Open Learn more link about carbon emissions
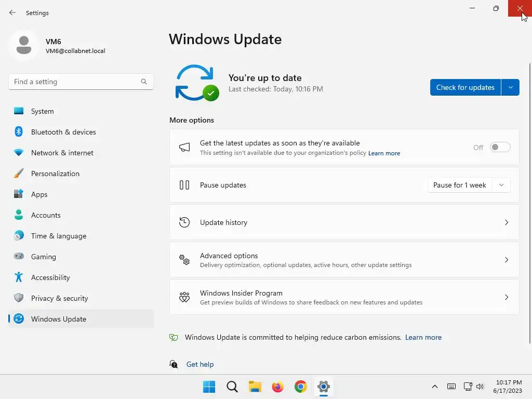The width and height of the screenshot is (532, 399). point(423,337)
